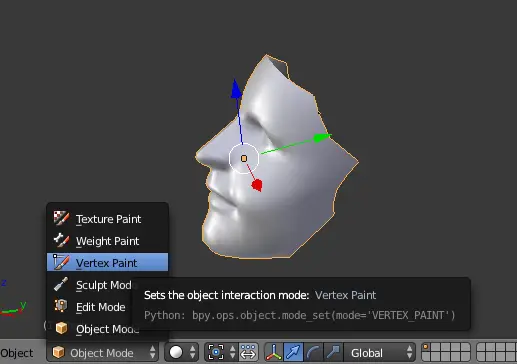Select the first layer button
The width and height of the screenshot is (517, 364).
[x=426, y=348]
